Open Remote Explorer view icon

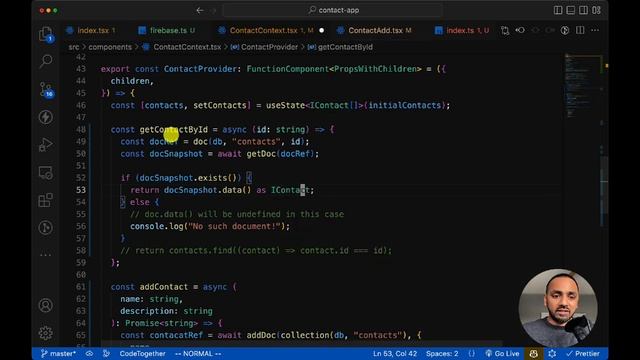tap(46, 173)
